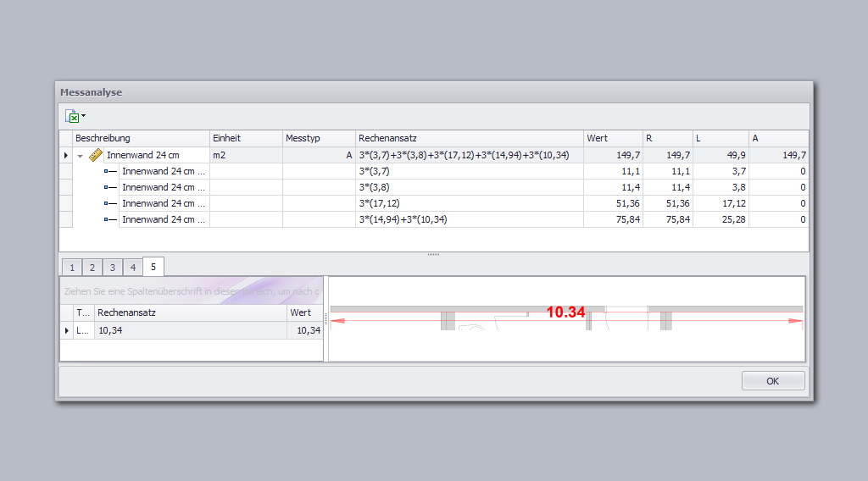
Task: Click the red 10.34 dimension in the preview
Action: [x=565, y=312]
